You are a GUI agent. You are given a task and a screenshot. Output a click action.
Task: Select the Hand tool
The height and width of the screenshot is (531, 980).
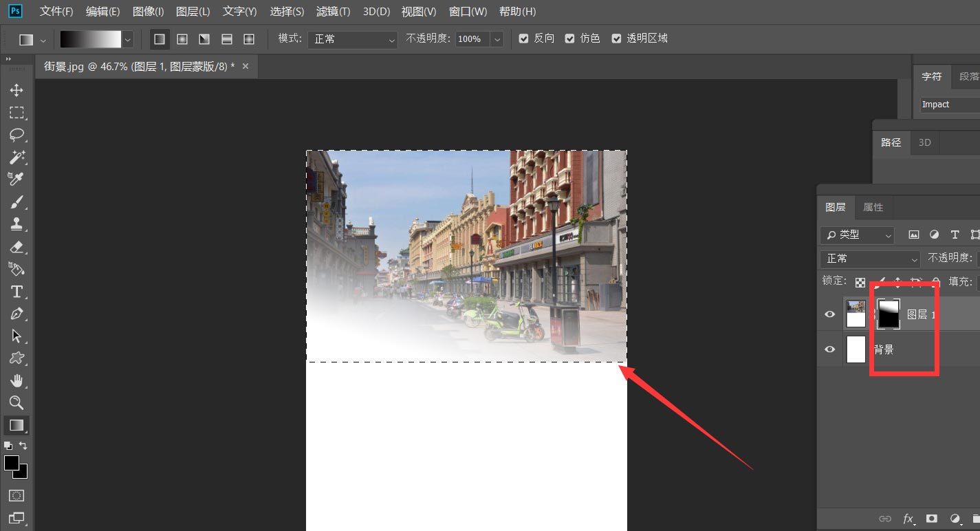[x=17, y=380]
